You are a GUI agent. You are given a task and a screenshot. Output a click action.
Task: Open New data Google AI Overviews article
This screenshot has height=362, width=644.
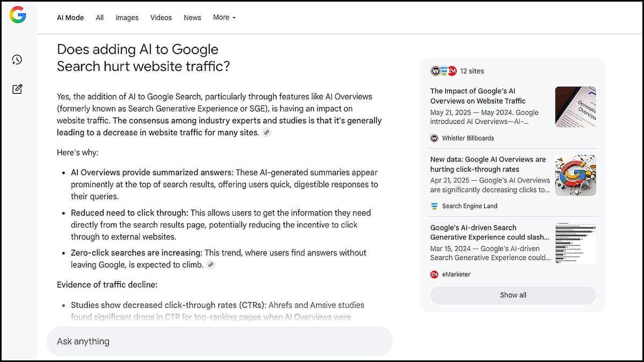(x=488, y=164)
